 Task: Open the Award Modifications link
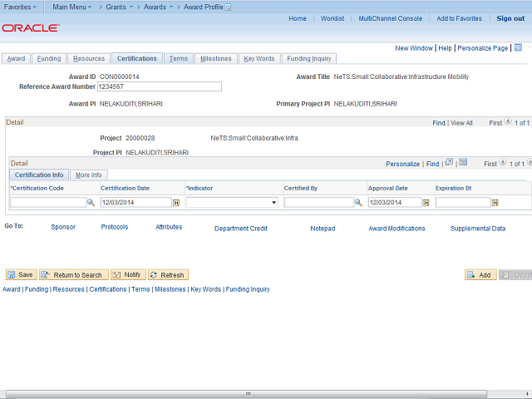[x=397, y=229]
